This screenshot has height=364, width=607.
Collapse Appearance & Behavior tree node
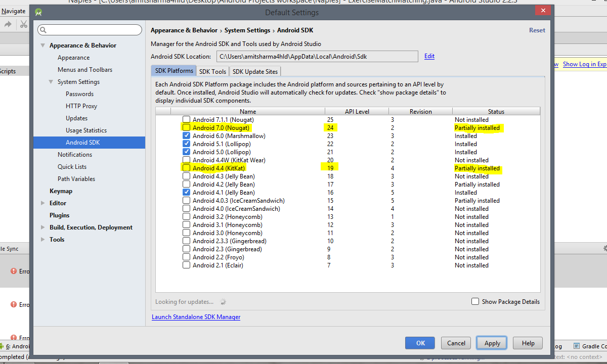43,45
